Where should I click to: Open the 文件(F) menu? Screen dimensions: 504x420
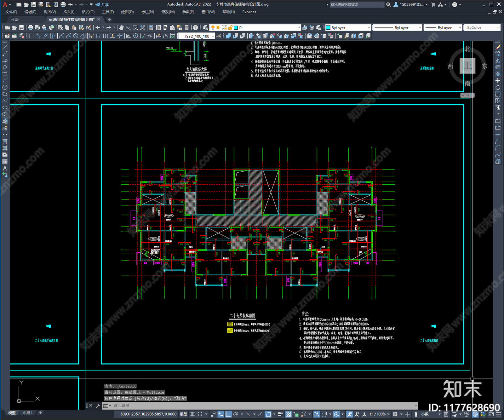pyautogui.click(x=11, y=12)
